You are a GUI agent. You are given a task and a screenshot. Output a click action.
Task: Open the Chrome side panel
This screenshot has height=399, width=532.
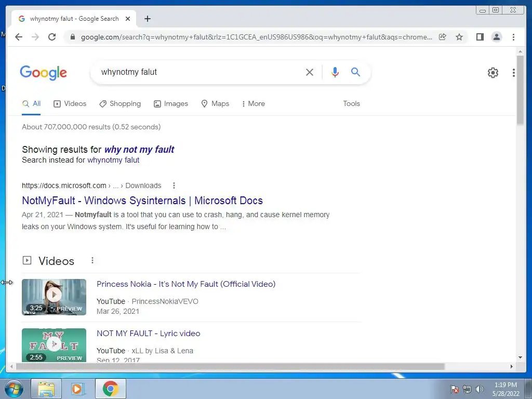(x=480, y=37)
